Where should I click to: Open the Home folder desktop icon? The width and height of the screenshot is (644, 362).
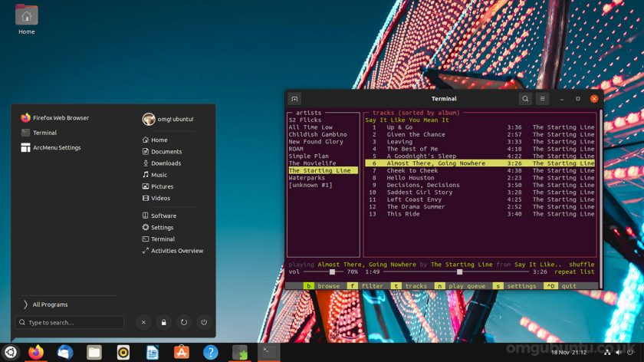click(26, 19)
